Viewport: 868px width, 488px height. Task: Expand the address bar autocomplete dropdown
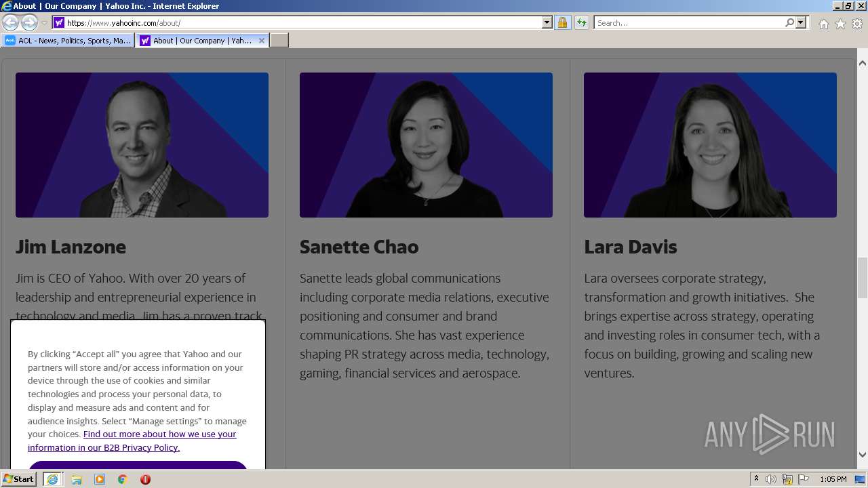(547, 22)
